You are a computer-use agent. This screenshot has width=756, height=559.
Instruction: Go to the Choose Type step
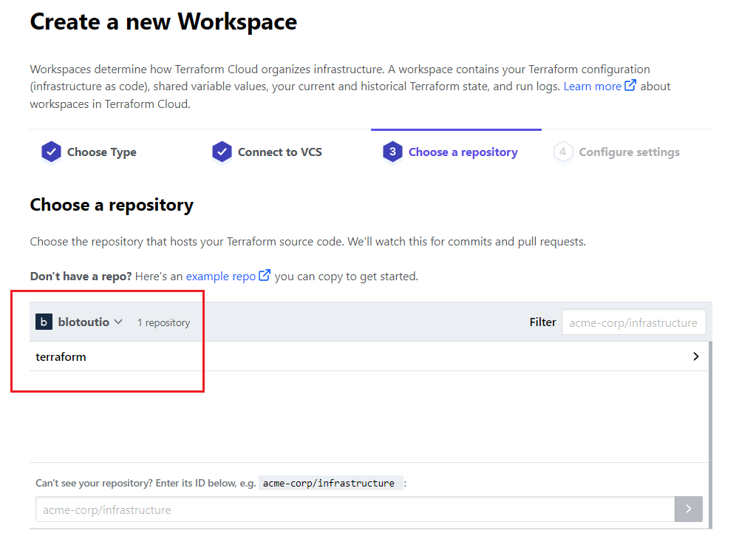click(89, 152)
